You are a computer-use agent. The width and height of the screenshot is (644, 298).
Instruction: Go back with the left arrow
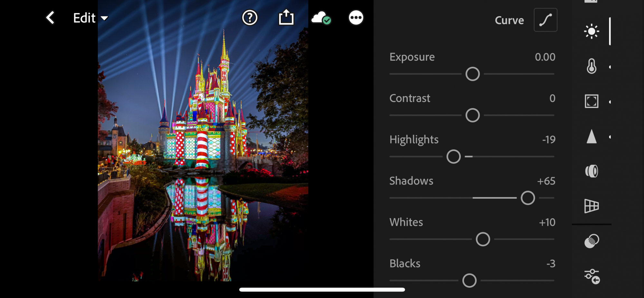50,18
